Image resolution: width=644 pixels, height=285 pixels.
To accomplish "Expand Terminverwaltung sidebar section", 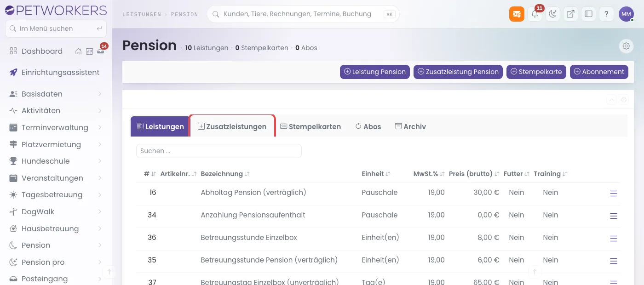I will tap(56, 127).
